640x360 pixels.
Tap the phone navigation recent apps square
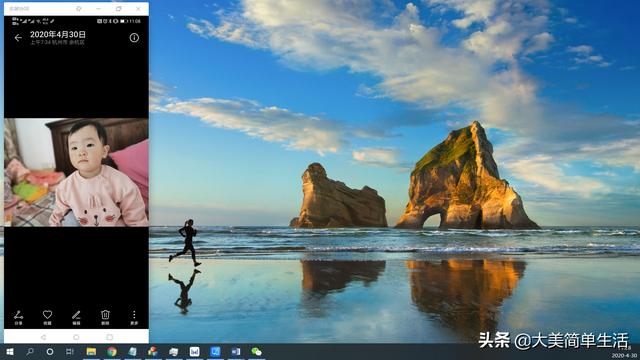[x=109, y=337]
